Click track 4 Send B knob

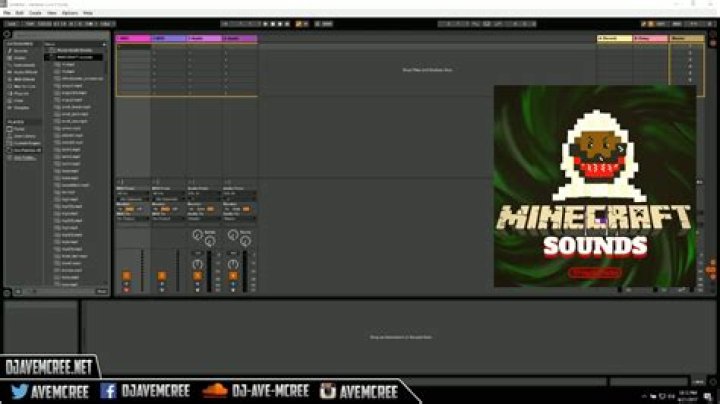coord(246,241)
